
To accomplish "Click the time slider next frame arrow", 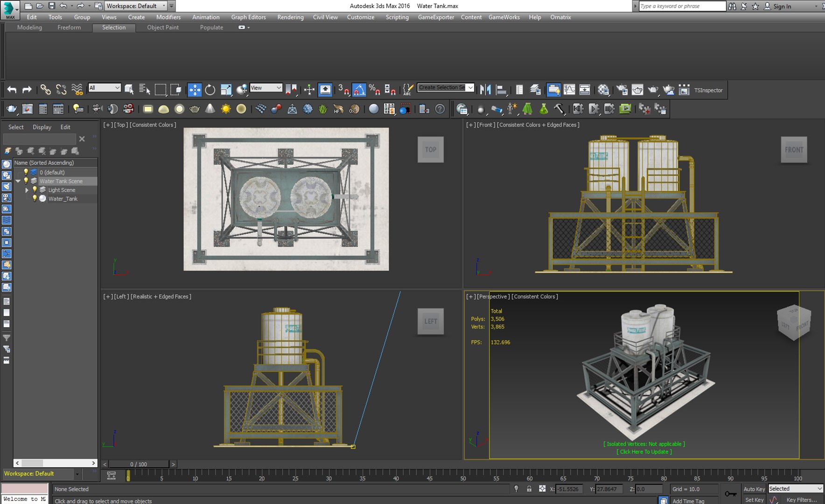I will (173, 464).
